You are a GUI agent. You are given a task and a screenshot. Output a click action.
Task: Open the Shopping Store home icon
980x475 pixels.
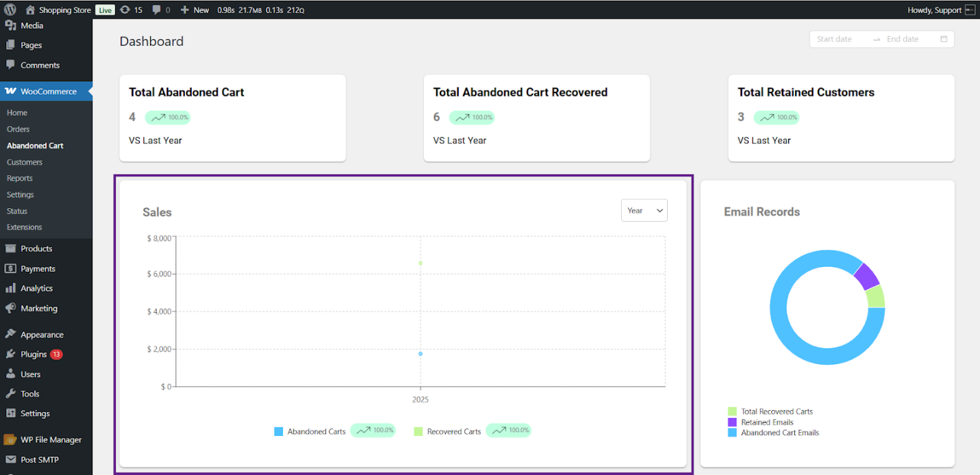point(30,10)
